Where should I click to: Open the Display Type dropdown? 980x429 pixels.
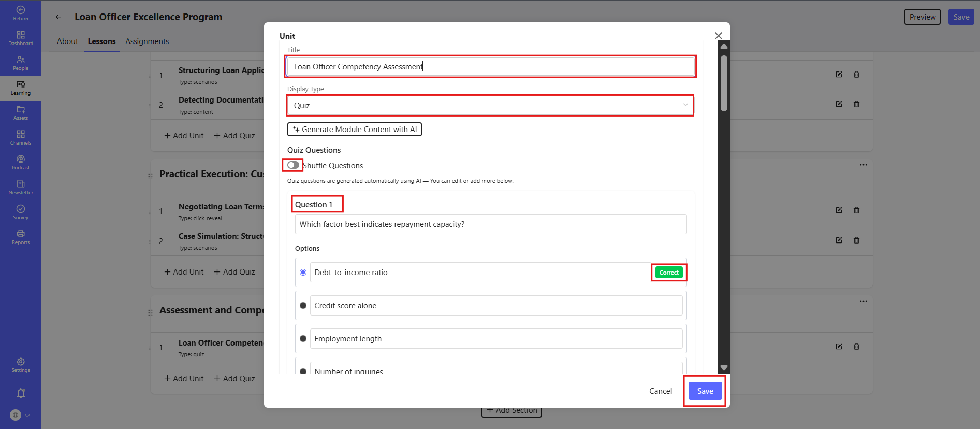490,106
